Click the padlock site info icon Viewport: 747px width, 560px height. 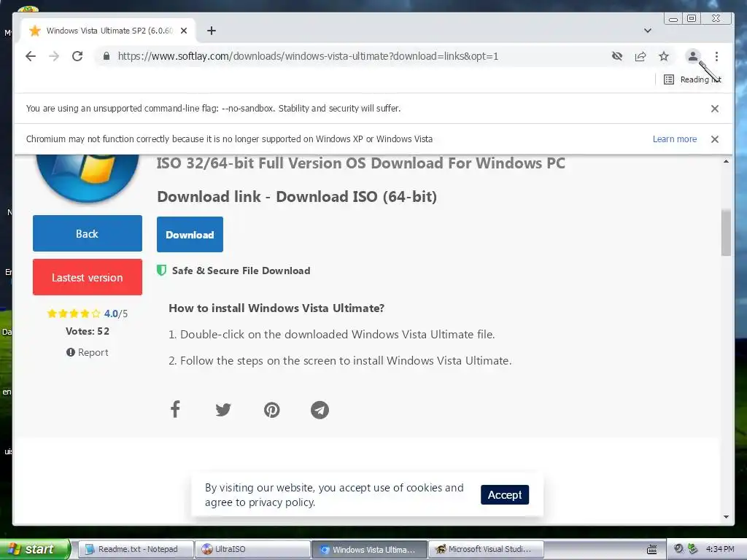(107, 56)
